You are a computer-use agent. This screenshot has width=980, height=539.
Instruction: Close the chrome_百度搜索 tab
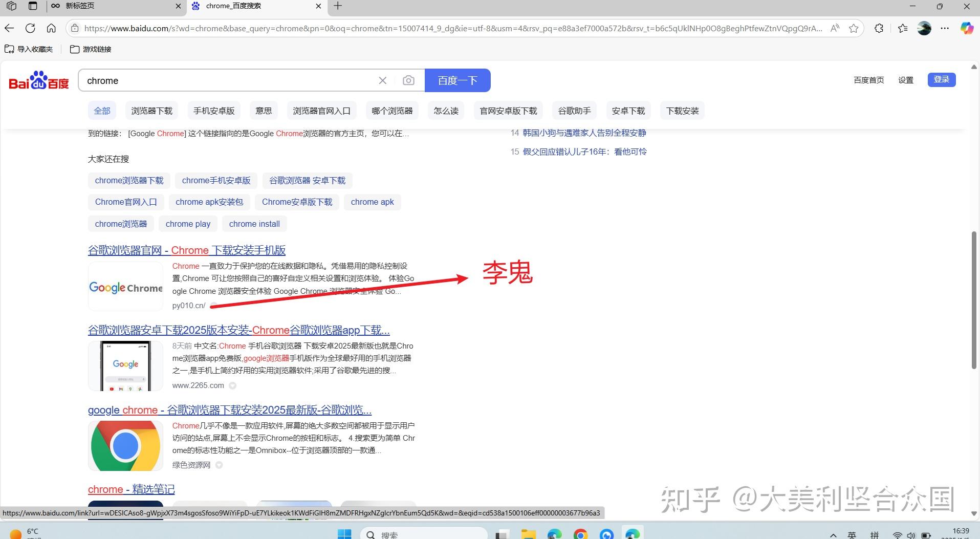point(318,6)
